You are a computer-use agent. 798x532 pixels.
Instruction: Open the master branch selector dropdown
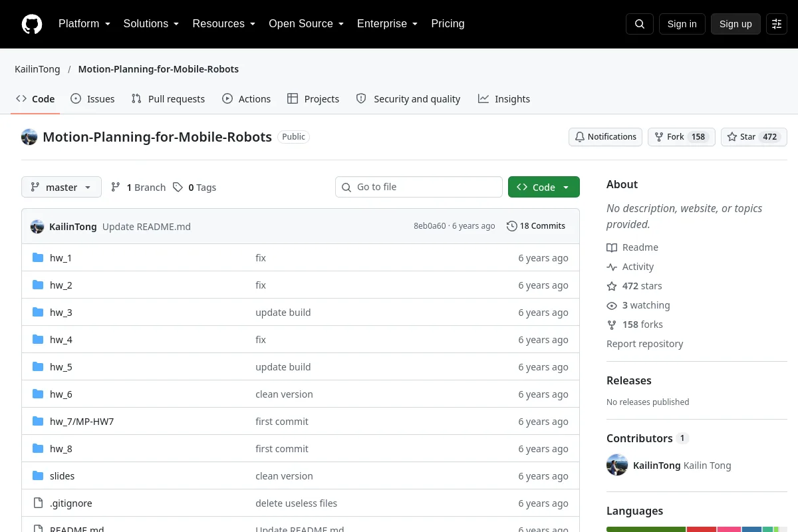point(61,188)
